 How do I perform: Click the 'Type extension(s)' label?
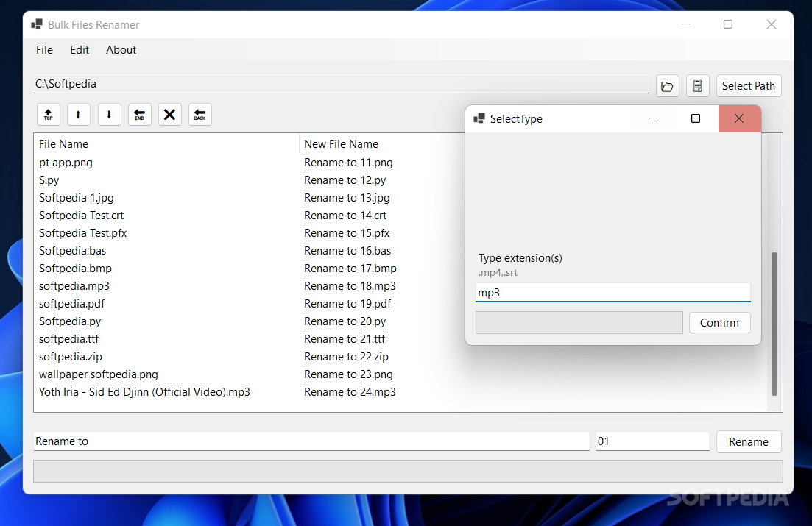520,257
